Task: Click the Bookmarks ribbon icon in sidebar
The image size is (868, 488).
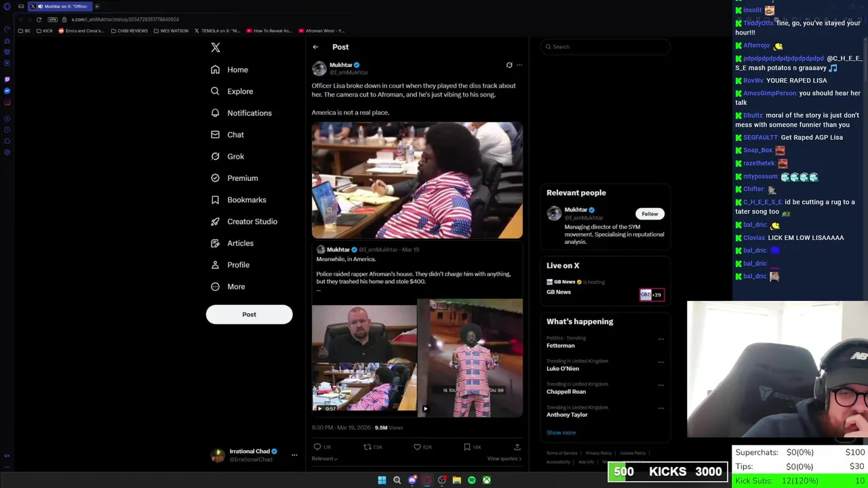Action: coord(215,200)
